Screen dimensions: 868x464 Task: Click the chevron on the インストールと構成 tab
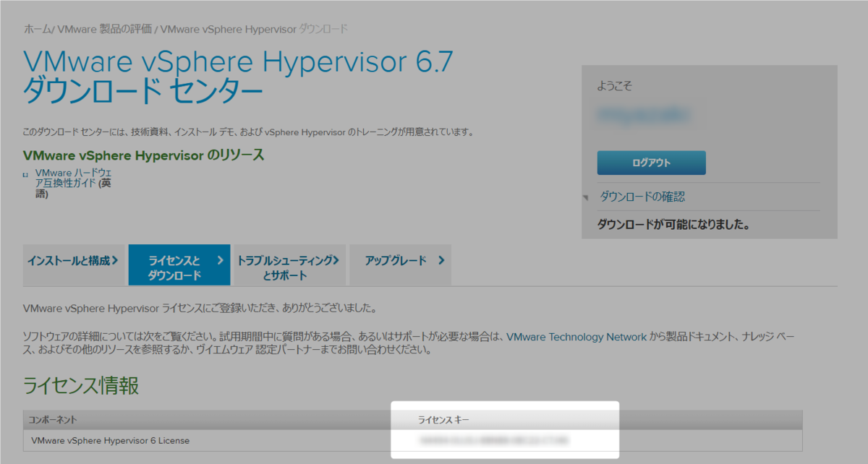point(115,260)
